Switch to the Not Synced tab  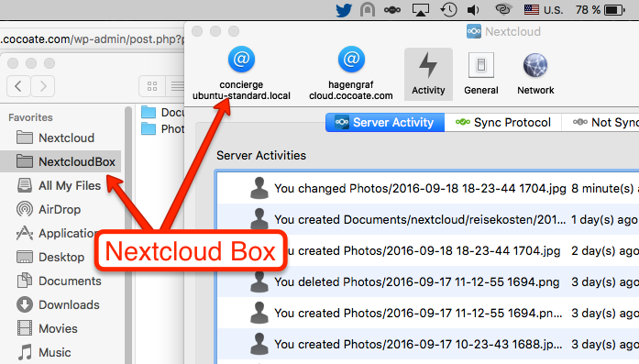(x=600, y=122)
